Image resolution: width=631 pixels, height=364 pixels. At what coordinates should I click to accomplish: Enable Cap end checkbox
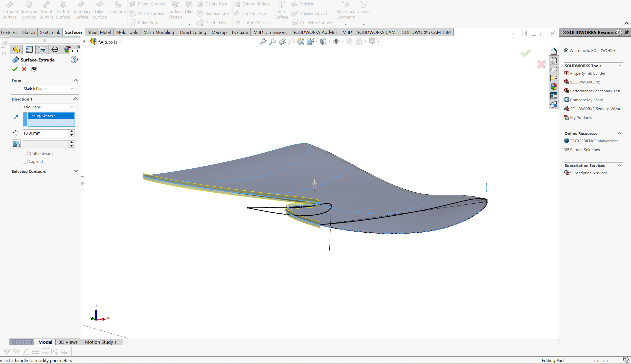(25, 162)
